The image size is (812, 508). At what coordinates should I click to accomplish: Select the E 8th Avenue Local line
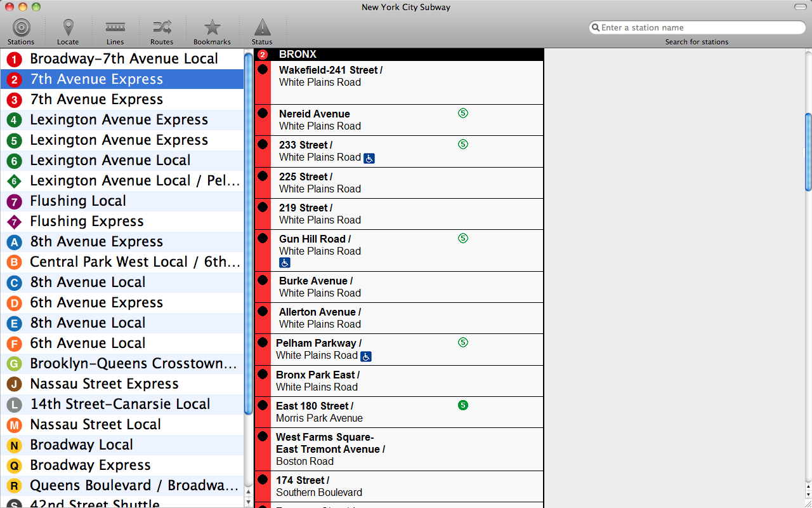pyautogui.click(x=122, y=323)
